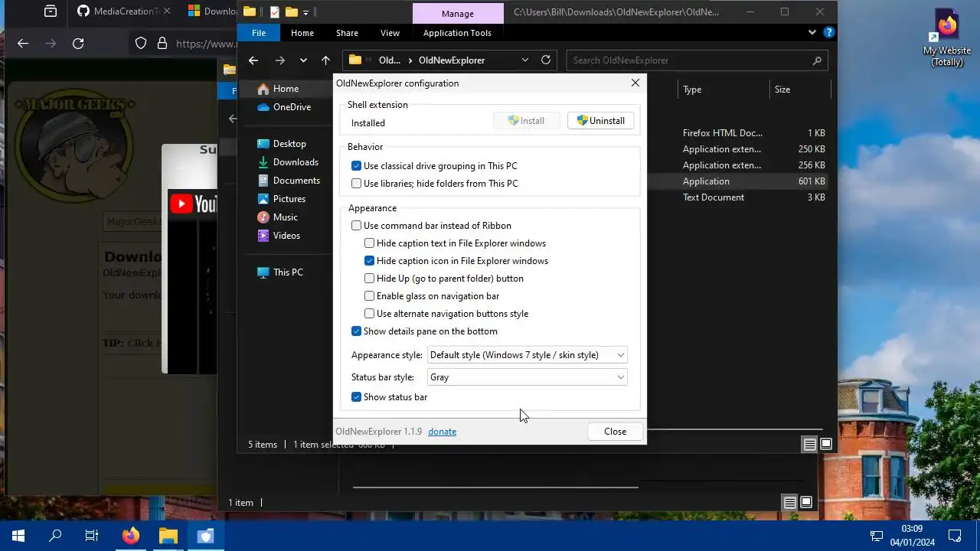
Task: Uncheck Hide caption icon in File Explorer
Action: pos(370,261)
